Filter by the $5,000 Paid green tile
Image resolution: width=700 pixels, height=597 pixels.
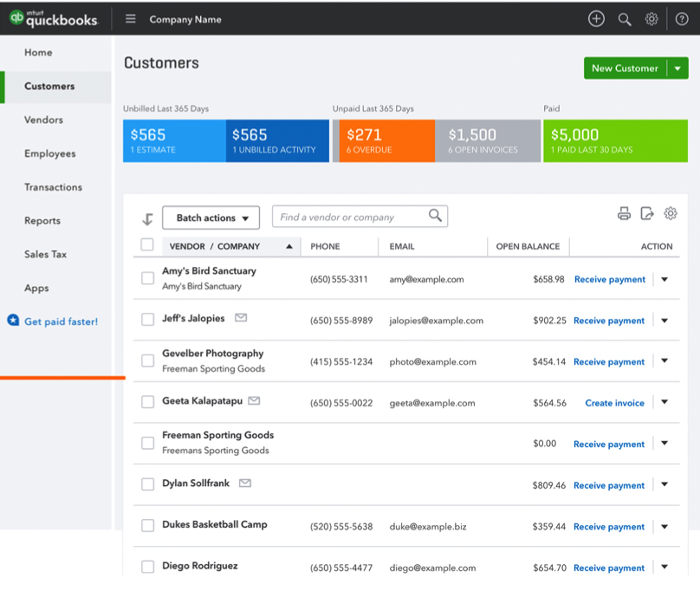(x=615, y=140)
